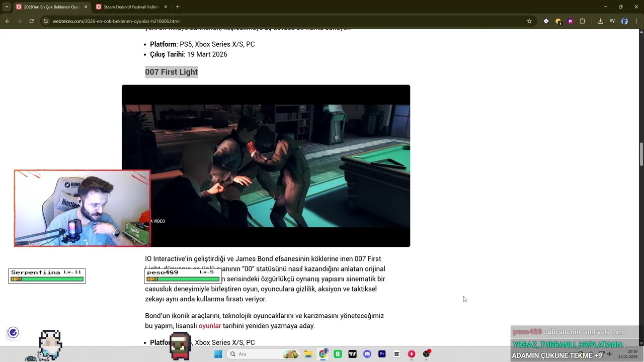Click the page's vertical scrollbar thumb
Image resolution: width=644 pixels, height=362 pixels.
pyautogui.click(x=641, y=155)
